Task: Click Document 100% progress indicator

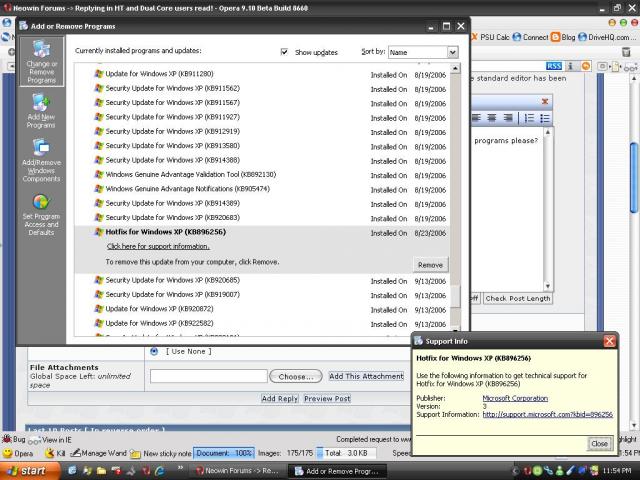Action: pos(224,453)
